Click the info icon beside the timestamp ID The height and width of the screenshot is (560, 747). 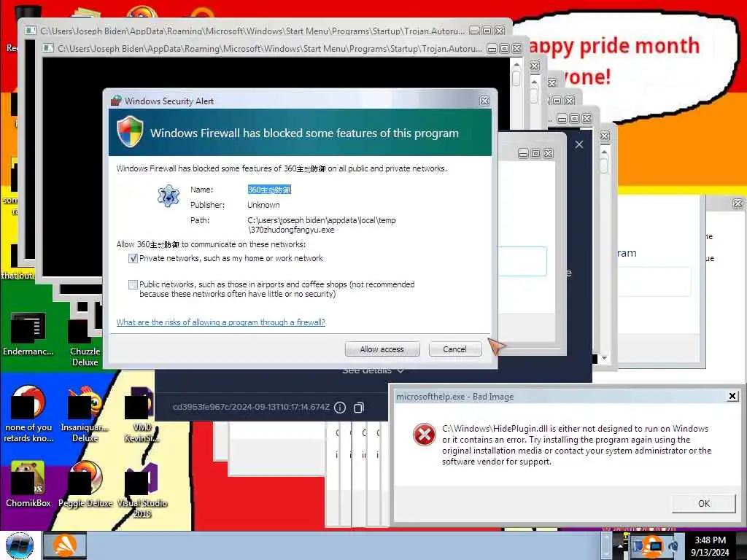tap(340, 408)
